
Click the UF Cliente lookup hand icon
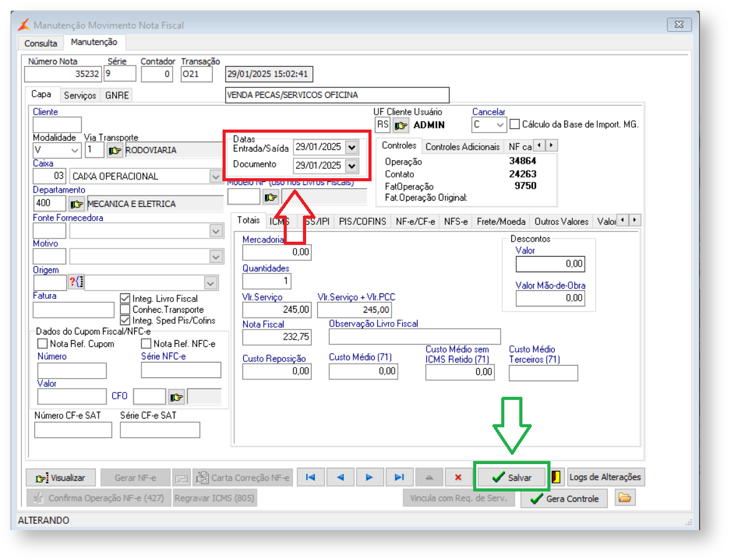[x=400, y=125]
